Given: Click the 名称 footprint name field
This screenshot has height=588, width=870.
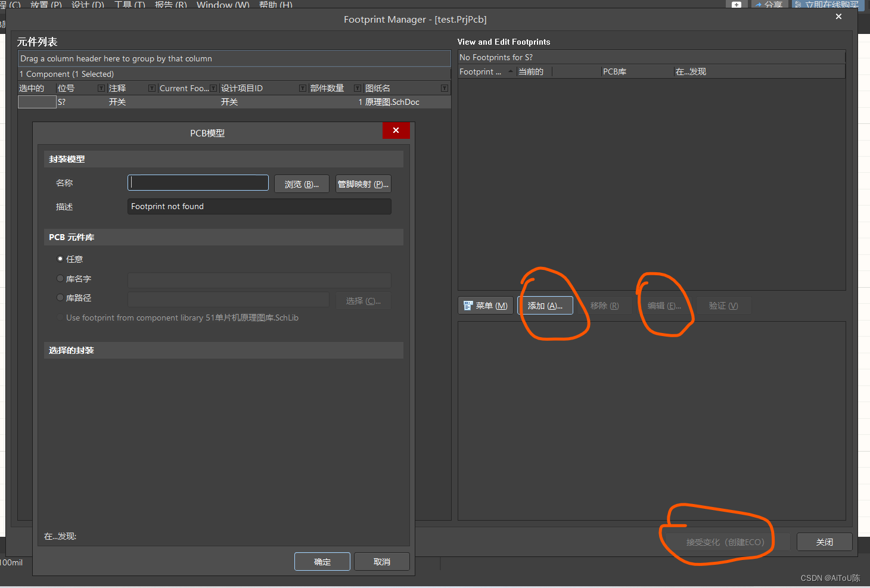Looking at the screenshot, I should coord(198,183).
